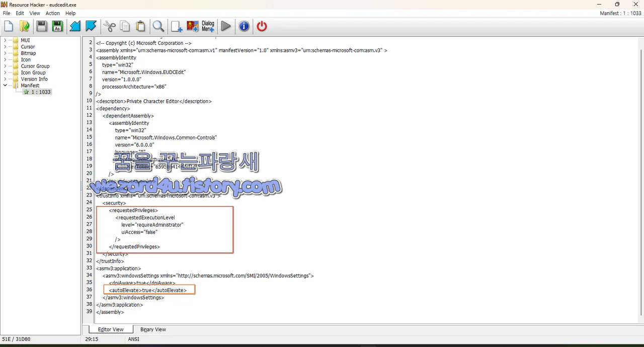Click the Private Character Editor description line
This screenshot has width=644, height=347.
pos(154,101)
